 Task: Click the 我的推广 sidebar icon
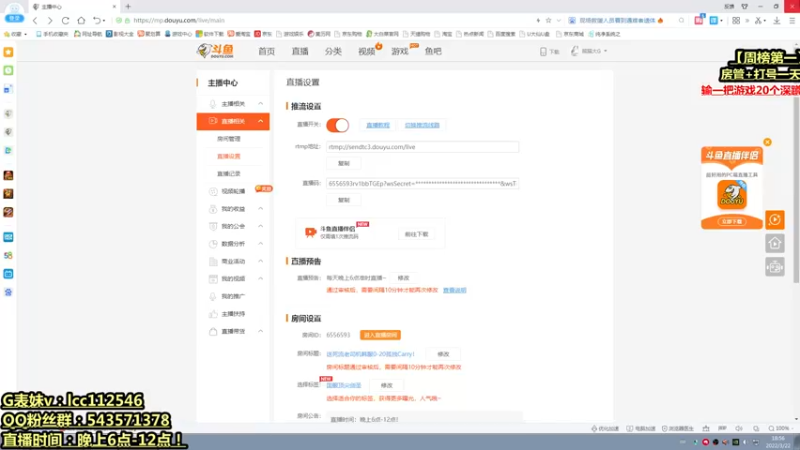[x=213, y=296]
